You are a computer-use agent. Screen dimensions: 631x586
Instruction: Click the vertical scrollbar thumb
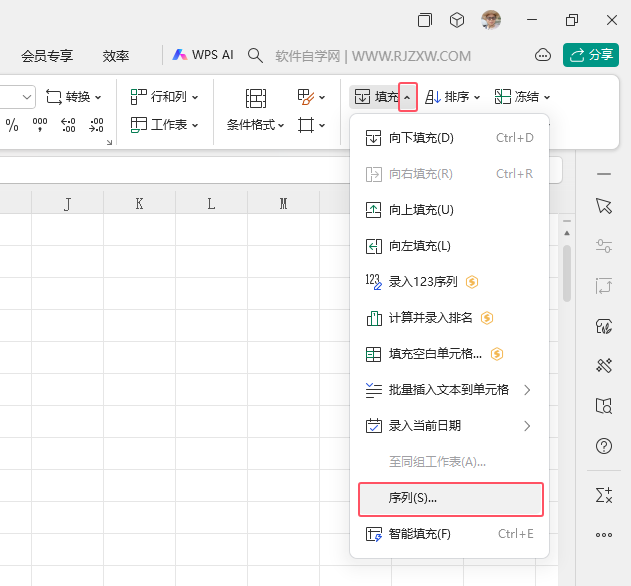pyautogui.click(x=567, y=274)
